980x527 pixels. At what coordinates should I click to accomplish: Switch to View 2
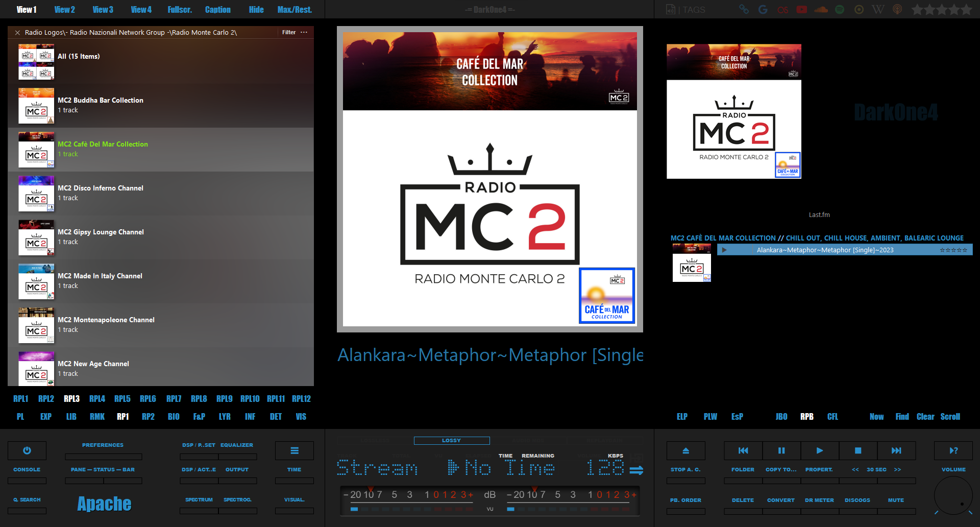tap(65, 9)
